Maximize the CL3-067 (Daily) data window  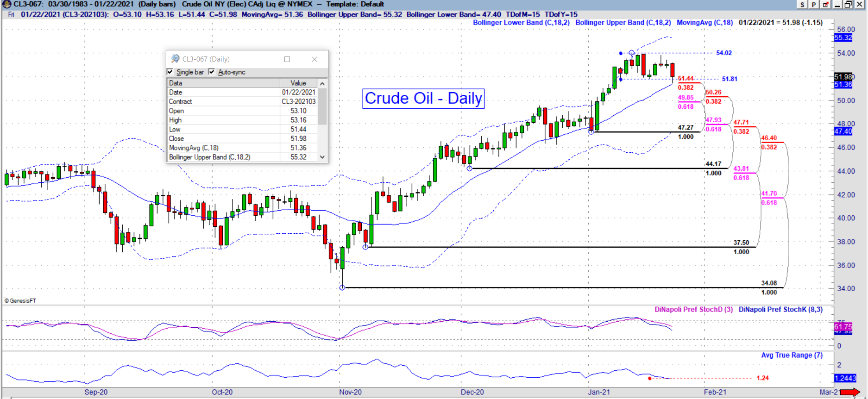[287, 59]
